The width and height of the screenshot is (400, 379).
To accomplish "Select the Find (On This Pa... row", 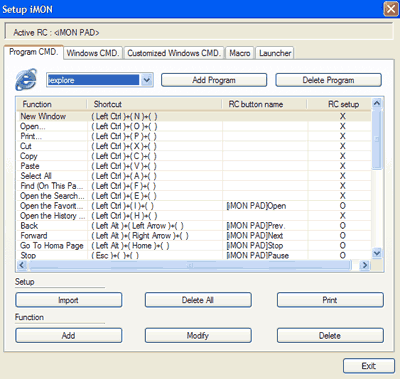I will (194, 186).
